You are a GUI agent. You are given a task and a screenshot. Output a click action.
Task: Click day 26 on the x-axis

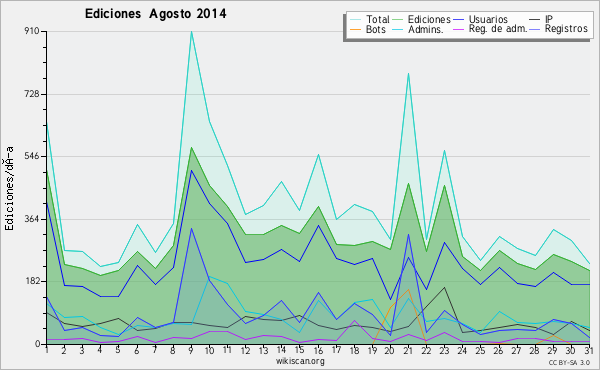pos(499,350)
